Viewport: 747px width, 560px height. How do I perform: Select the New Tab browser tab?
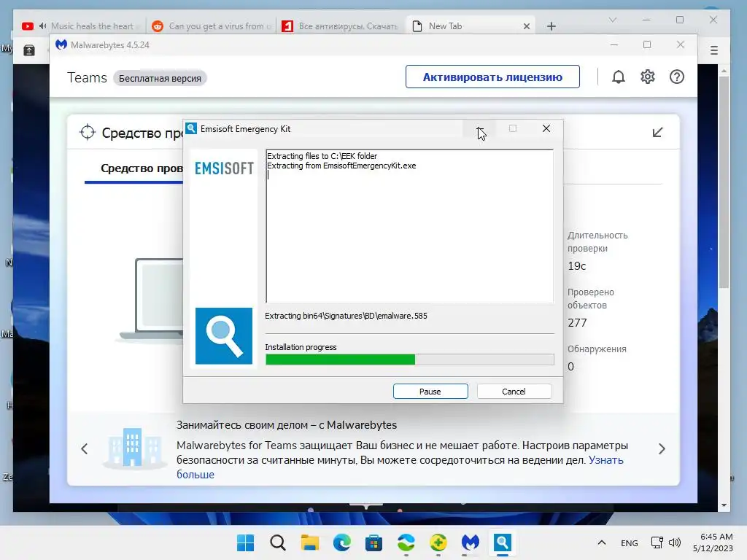pos(446,26)
